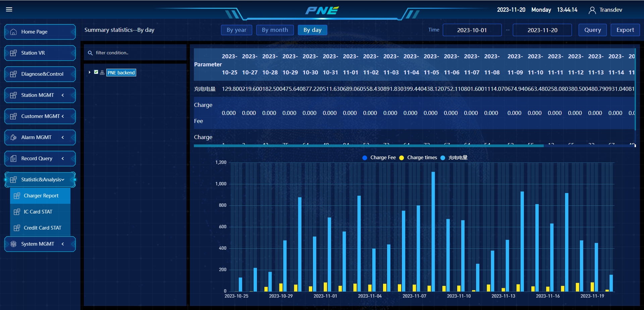Viewport: 644px width, 310px height.
Task: Click the System MGMT gear icon
Action: [x=13, y=244]
